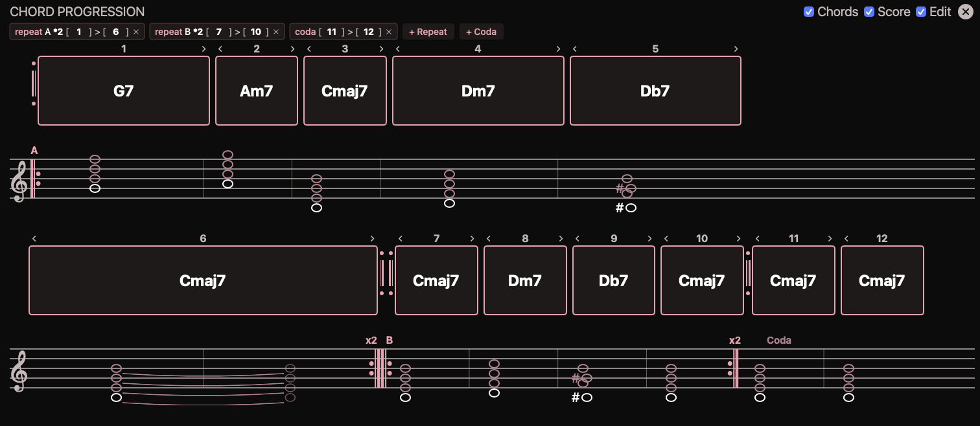This screenshot has width=980, height=426.
Task: Click the start bar field of repeat A
Action: coord(78,31)
